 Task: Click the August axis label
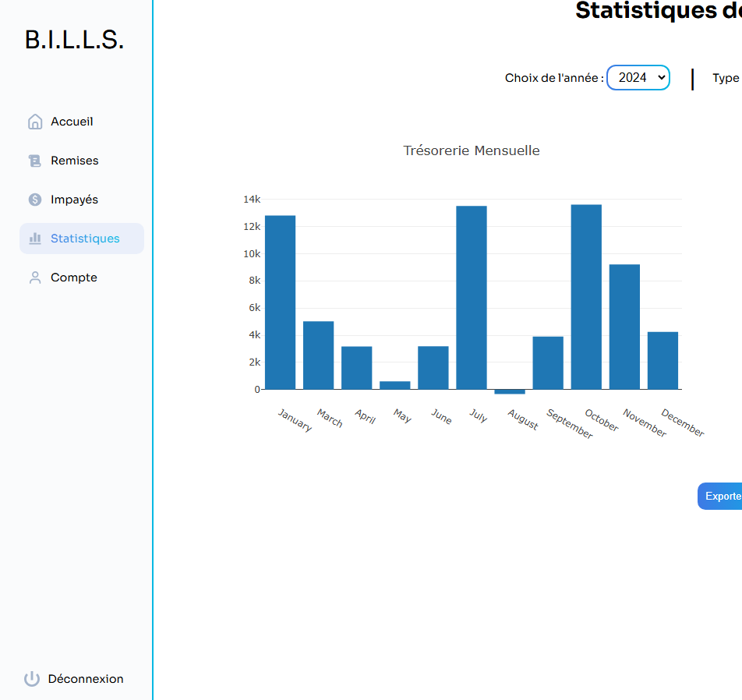tap(524, 419)
